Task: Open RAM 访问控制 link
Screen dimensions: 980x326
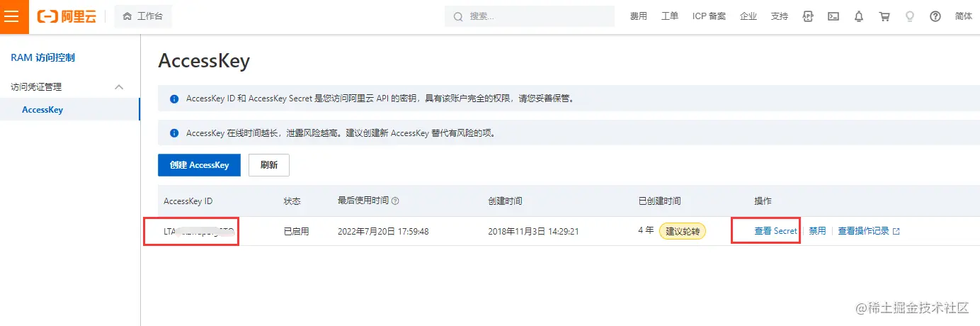Action: coord(42,58)
